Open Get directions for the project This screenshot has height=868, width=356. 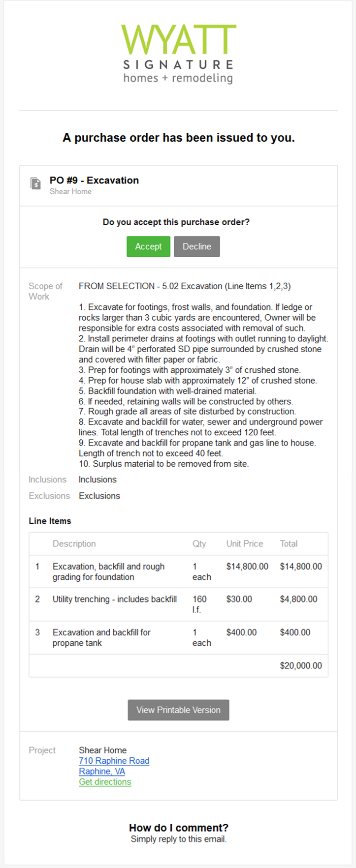[105, 782]
